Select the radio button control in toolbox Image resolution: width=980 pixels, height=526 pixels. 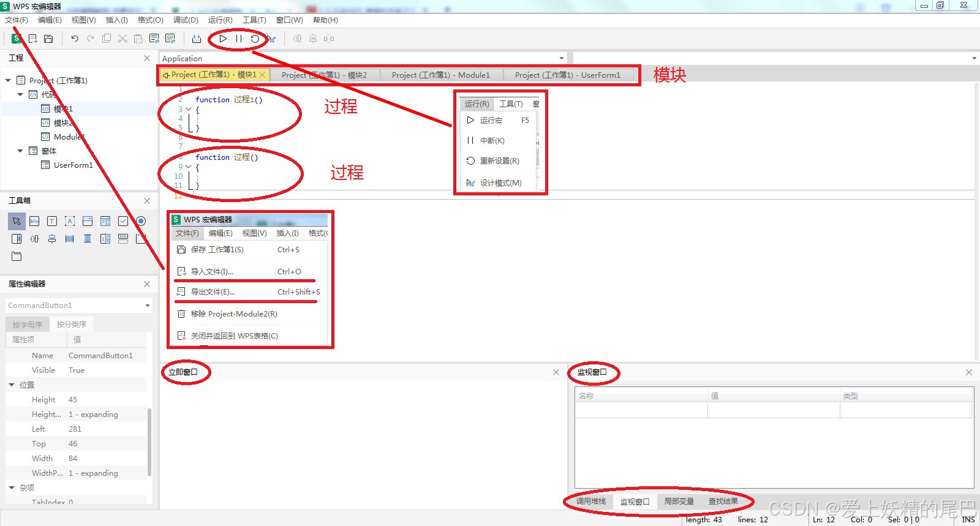tap(141, 221)
